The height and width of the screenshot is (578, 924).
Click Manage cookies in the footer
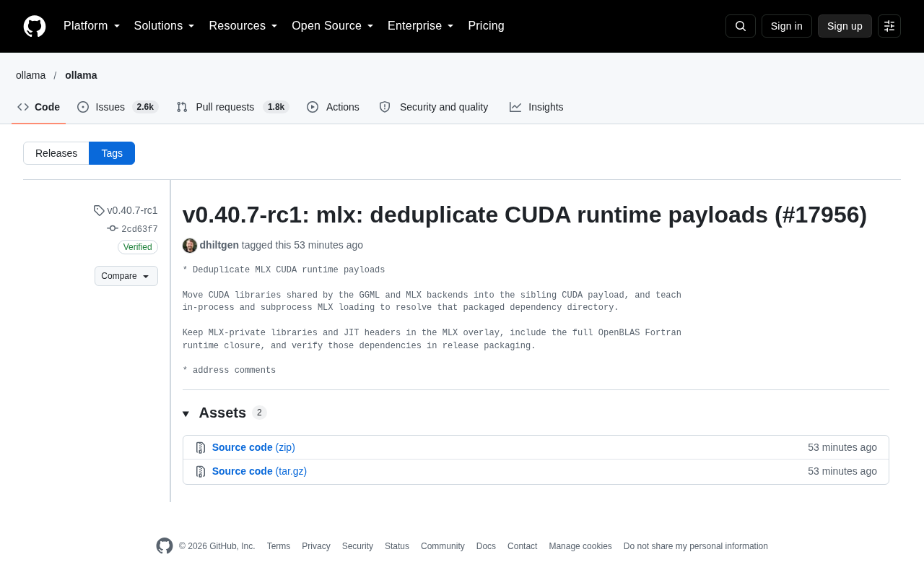(x=580, y=546)
